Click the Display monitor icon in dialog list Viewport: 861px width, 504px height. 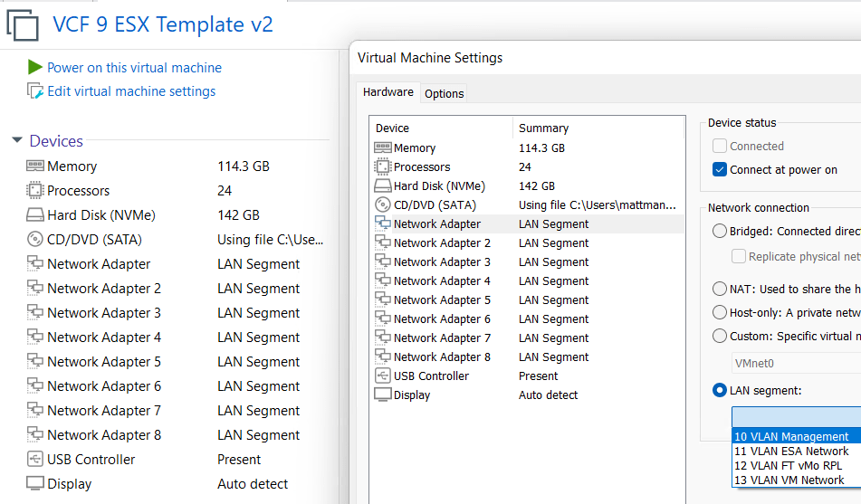(382, 395)
